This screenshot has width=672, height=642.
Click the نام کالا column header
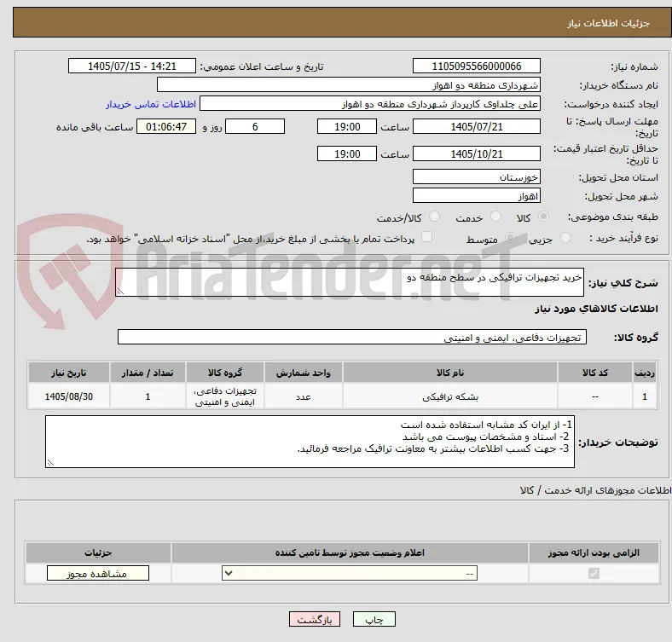[450, 373]
